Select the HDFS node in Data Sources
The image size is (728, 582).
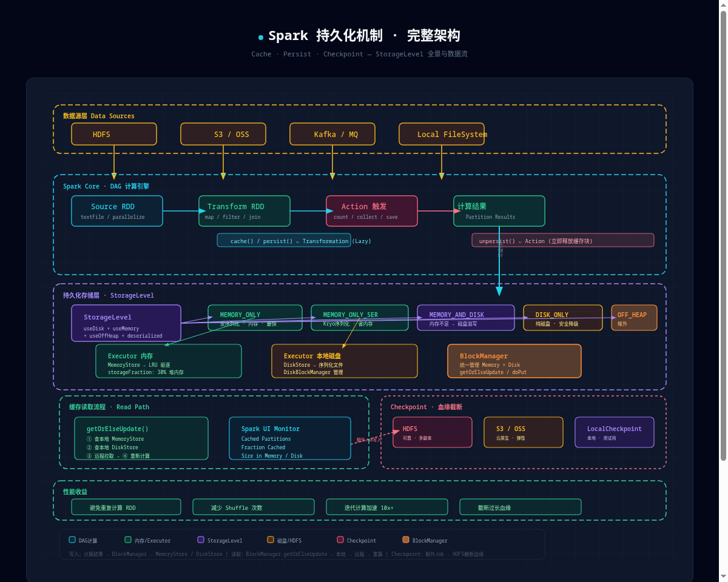pyautogui.click(x=114, y=134)
